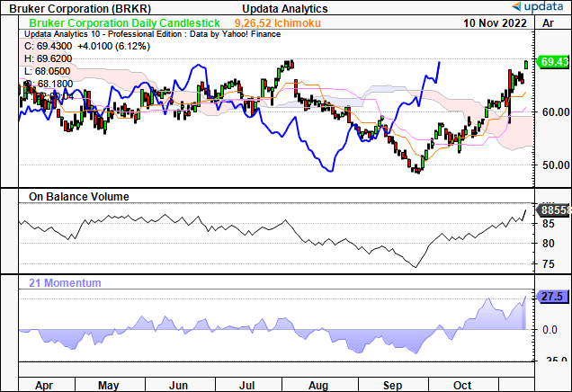Image resolution: width=572 pixels, height=392 pixels.
Task: Click the 80 OBV axis label
Action: (549, 244)
